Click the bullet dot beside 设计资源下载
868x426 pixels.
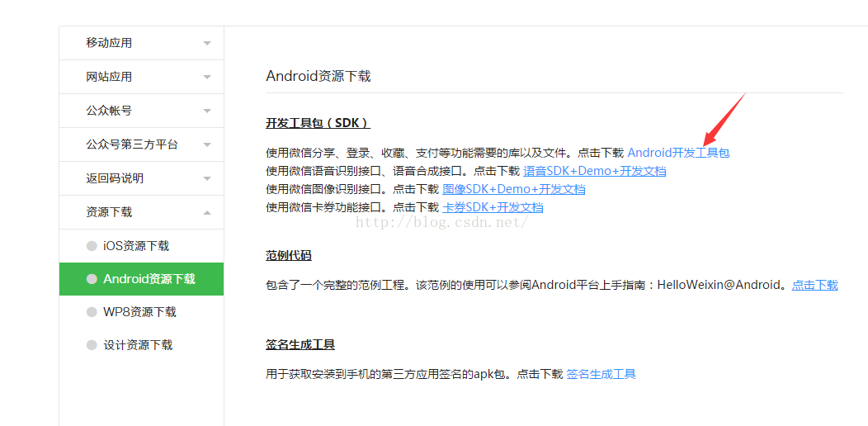[x=92, y=345]
